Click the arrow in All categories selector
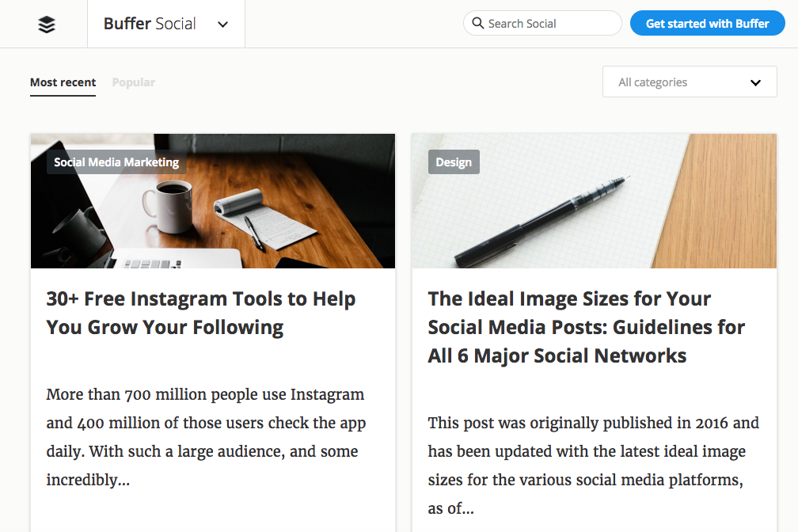The width and height of the screenshot is (798, 532). [755, 82]
